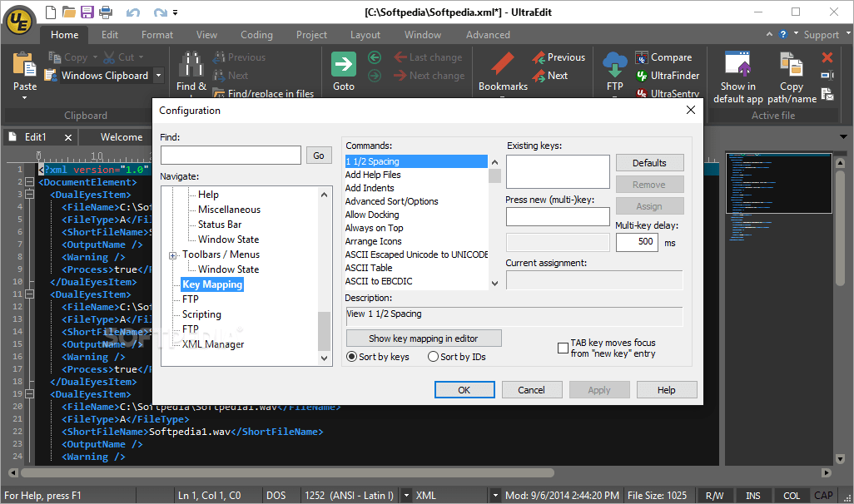
Task: Open the encoding dropdown in status bar
Action: [405, 496]
